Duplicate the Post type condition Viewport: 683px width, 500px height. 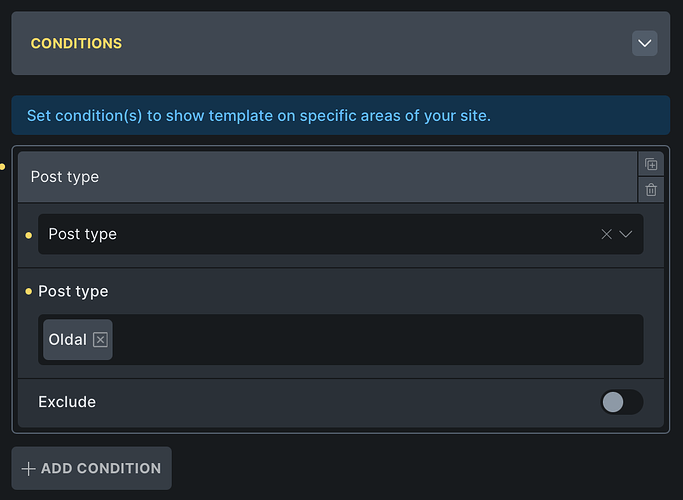point(651,164)
